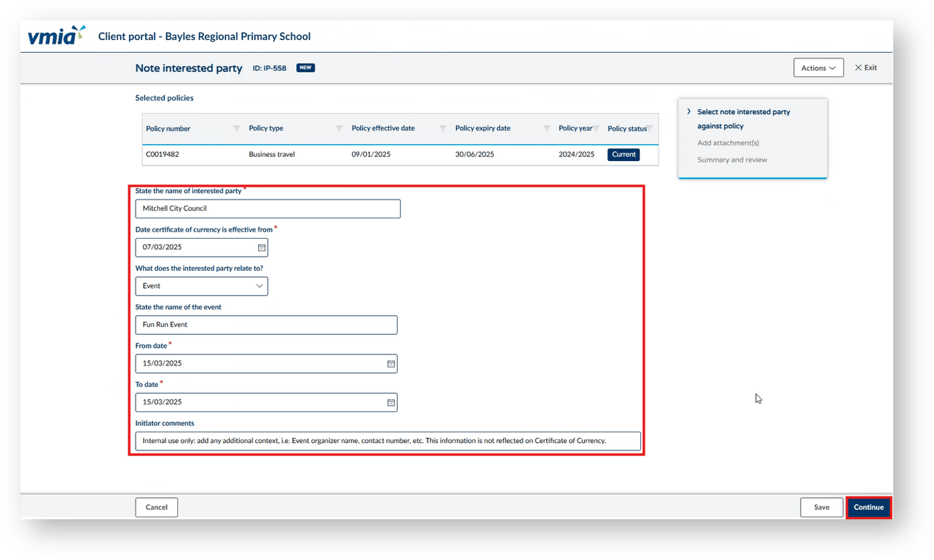Click the VMIA logo

click(57, 35)
